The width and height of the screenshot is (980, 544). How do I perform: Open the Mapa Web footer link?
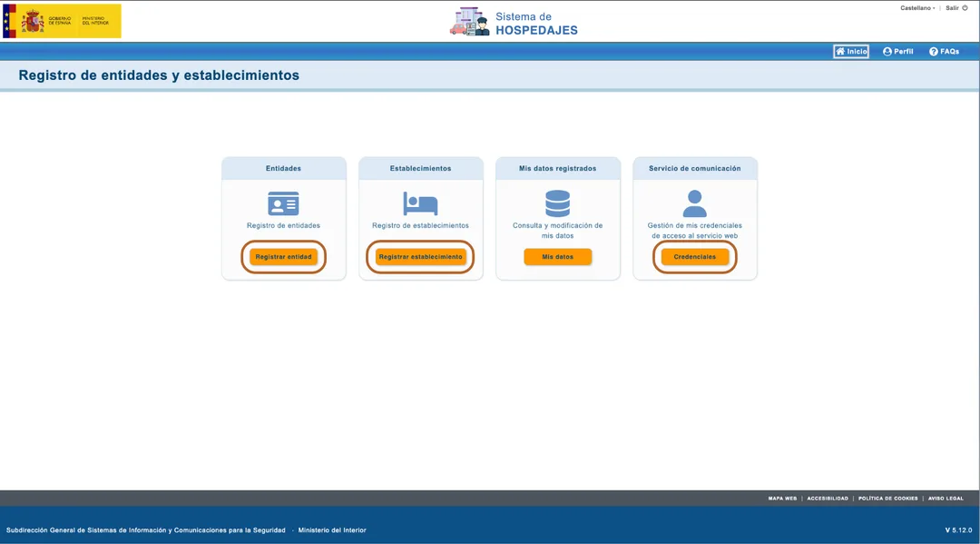coord(782,499)
